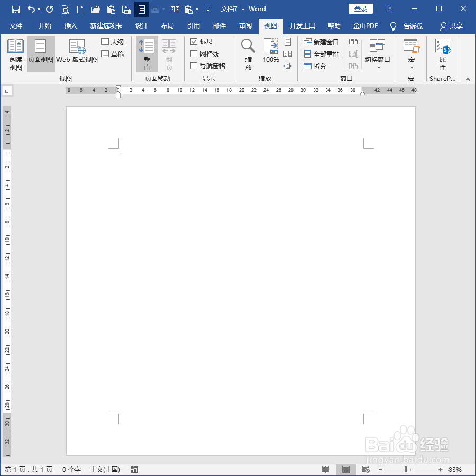This screenshot has width=476, height=476.
Task: Open Print Preview from quick access toolbar
Action: [65, 10]
